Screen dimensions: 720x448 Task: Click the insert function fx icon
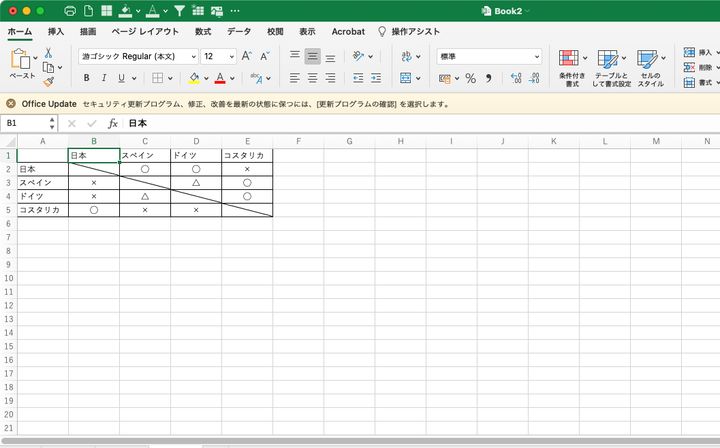pos(113,123)
